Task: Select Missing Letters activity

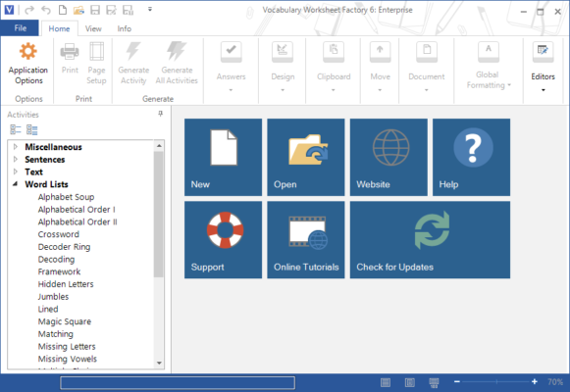Action: click(x=67, y=346)
